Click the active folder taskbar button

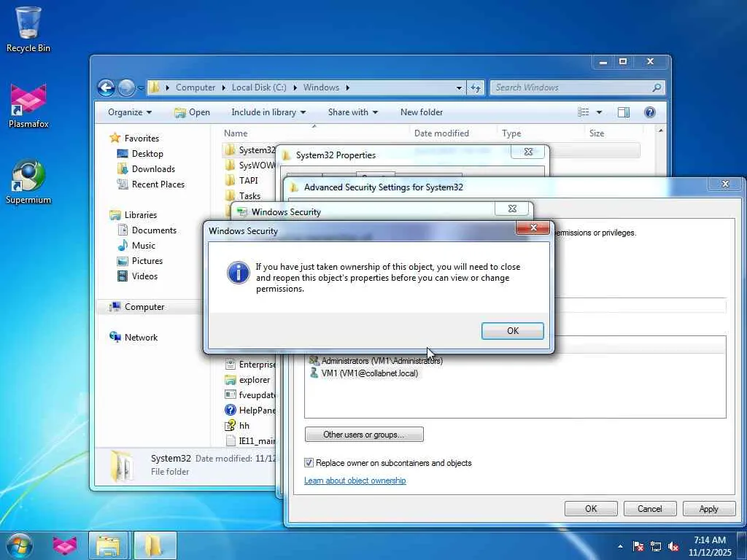pyautogui.click(x=155, y=545)
